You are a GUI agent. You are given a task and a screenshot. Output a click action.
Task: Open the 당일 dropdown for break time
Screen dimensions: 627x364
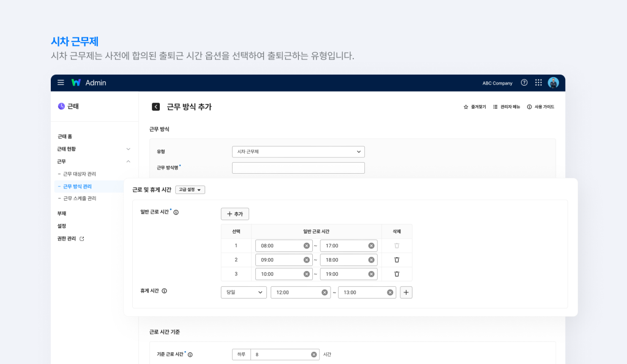coord(243,292)
